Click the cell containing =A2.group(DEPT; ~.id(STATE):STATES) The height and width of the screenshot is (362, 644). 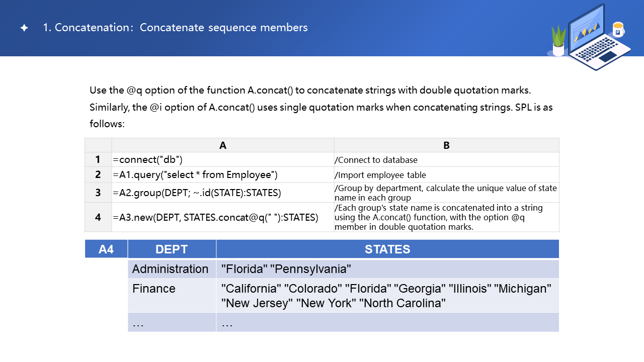[x=223, y=193]
